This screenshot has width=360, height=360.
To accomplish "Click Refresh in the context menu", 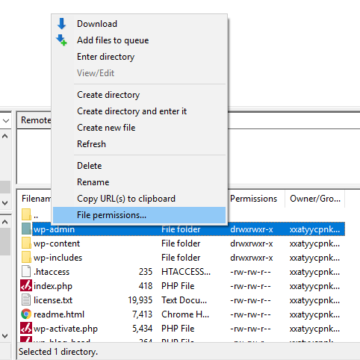I will 91,144.
